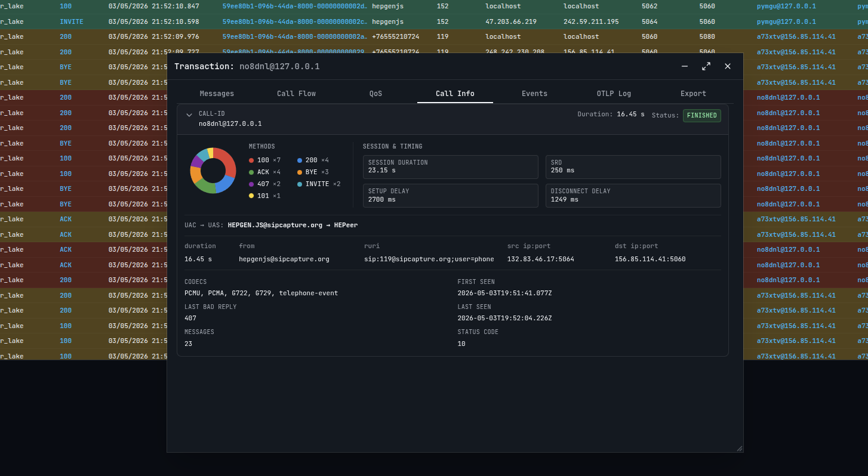Click the resize grip at the dialog corner
Screen dimensions: 868x476
pos(739,449)
